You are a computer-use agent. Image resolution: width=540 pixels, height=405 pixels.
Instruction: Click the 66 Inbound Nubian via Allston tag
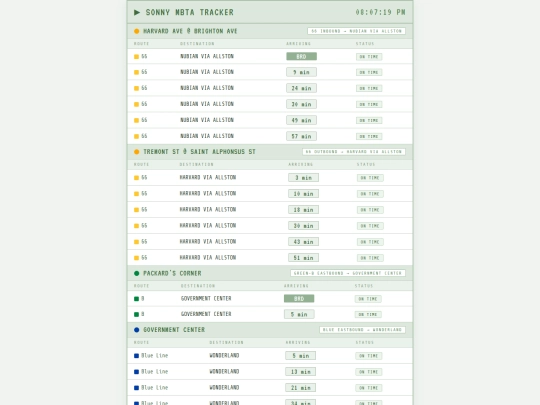tap(356, 31)
